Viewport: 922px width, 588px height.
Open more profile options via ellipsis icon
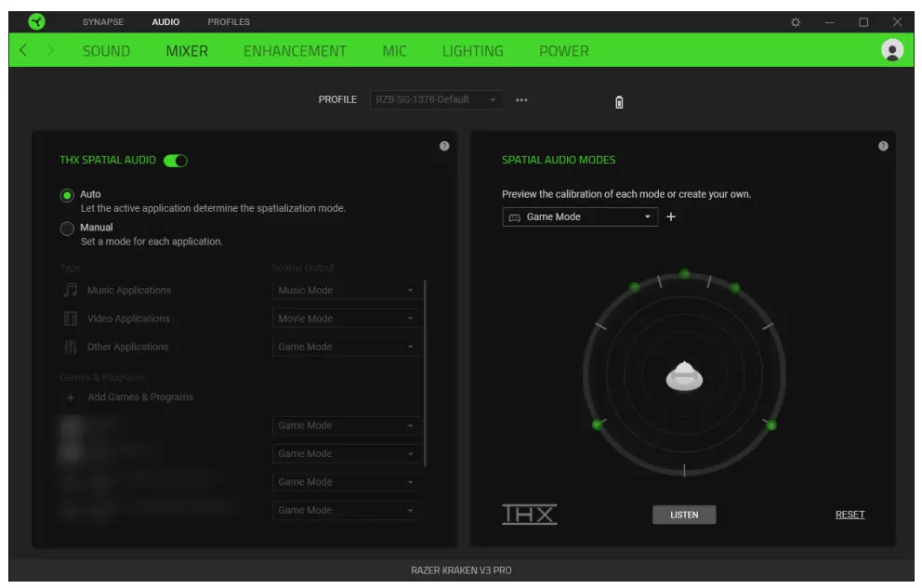pyautogui.click(x=520, y=99)
